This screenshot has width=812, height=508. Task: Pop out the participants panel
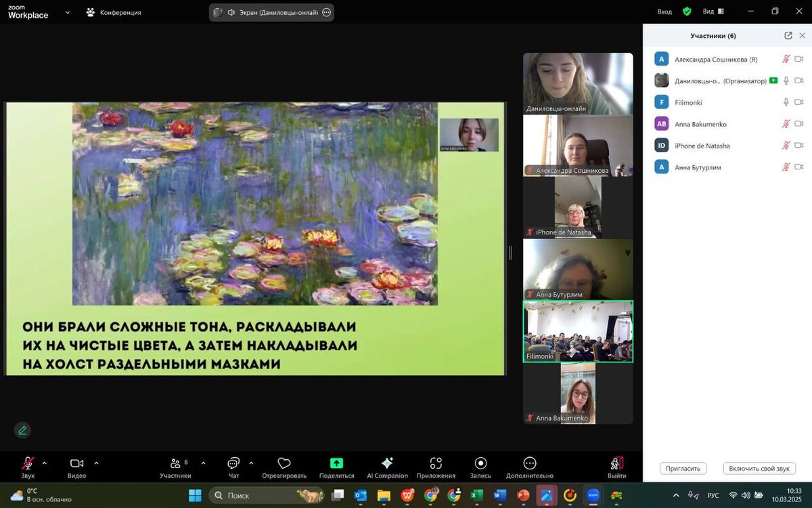[x=788, y=35]
